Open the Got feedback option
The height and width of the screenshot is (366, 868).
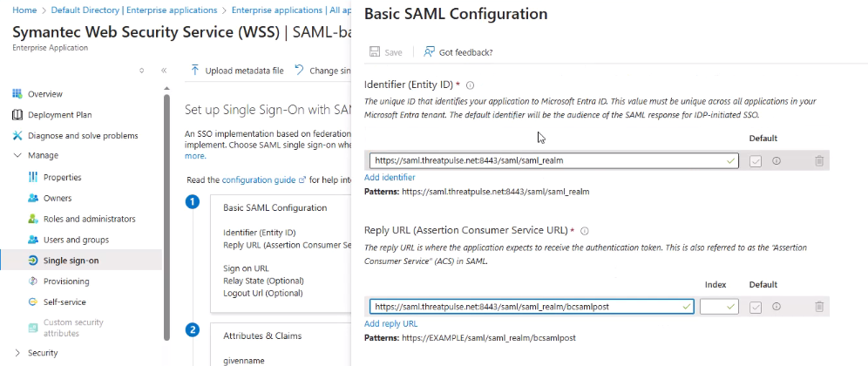(458, 52)
